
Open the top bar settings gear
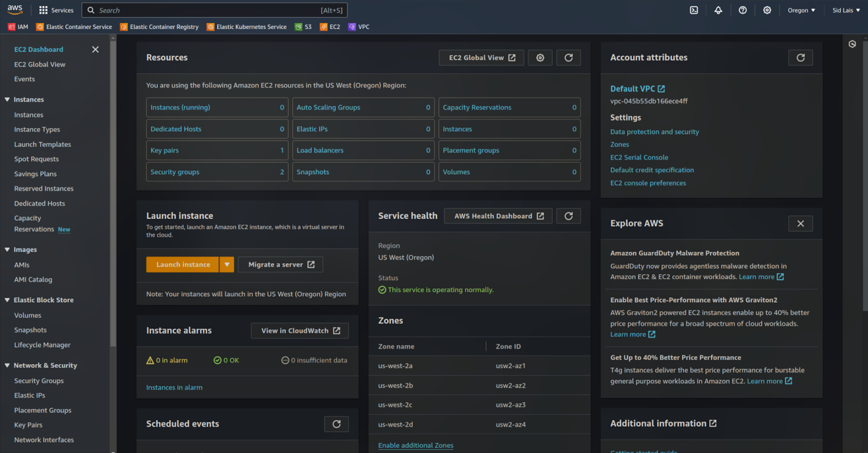pyautogui.click(x=767, y=10)
